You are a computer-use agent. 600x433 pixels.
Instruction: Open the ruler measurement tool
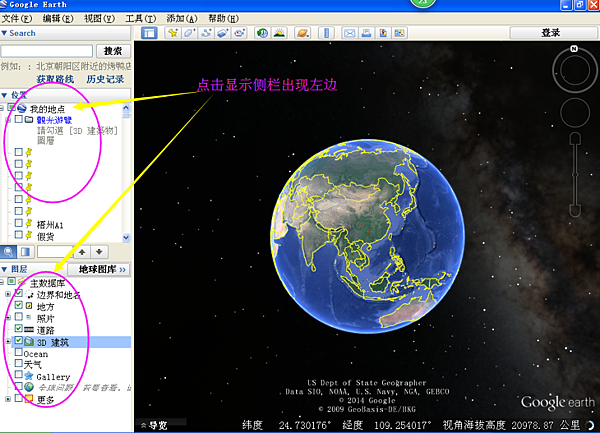(x=326, y=33)
